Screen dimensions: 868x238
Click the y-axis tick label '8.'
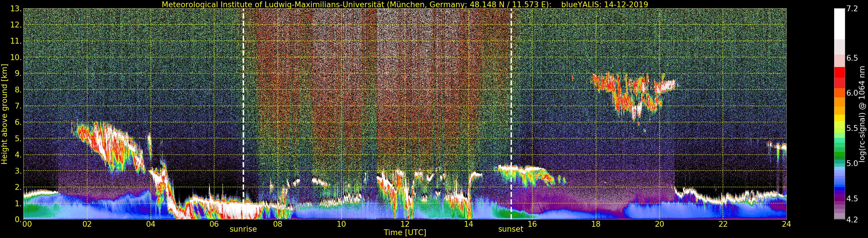pos(18,90)
